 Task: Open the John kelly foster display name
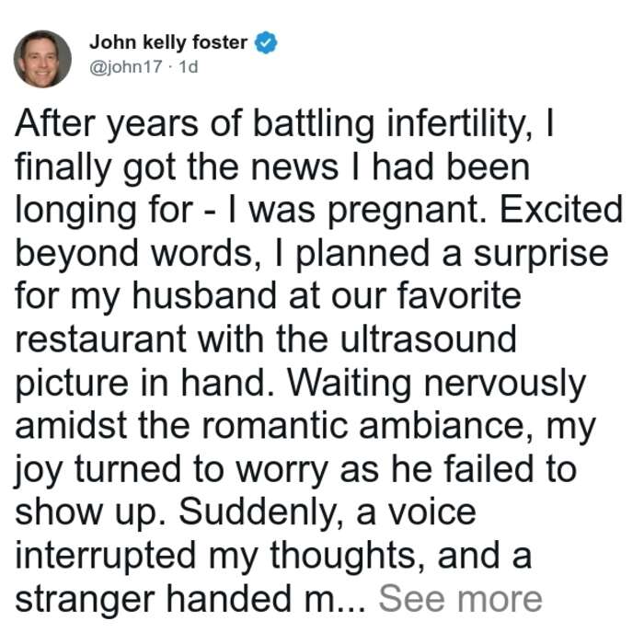pos(168,42)
